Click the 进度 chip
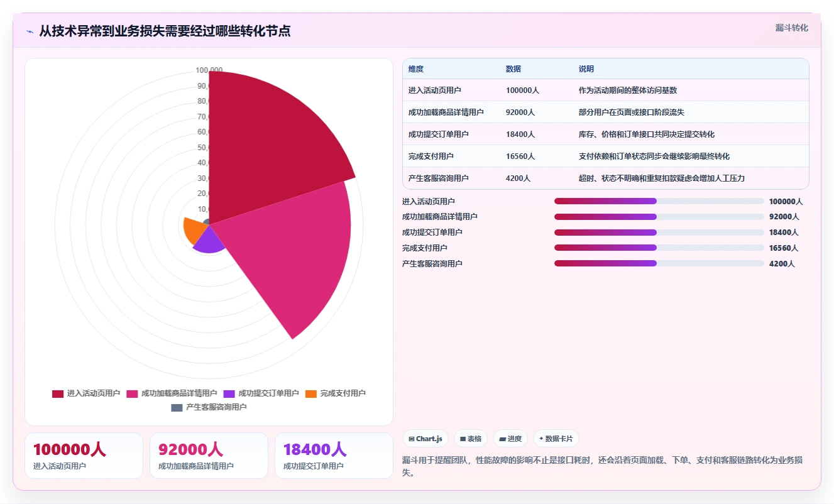The height and width of the screenshot is (504, 834). click(510, 439)
